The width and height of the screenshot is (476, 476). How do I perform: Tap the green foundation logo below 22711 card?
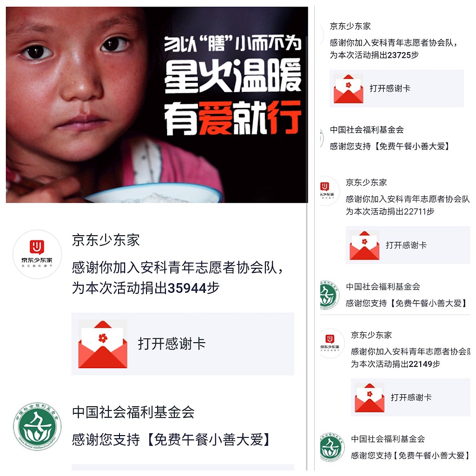tap(329, 295)
